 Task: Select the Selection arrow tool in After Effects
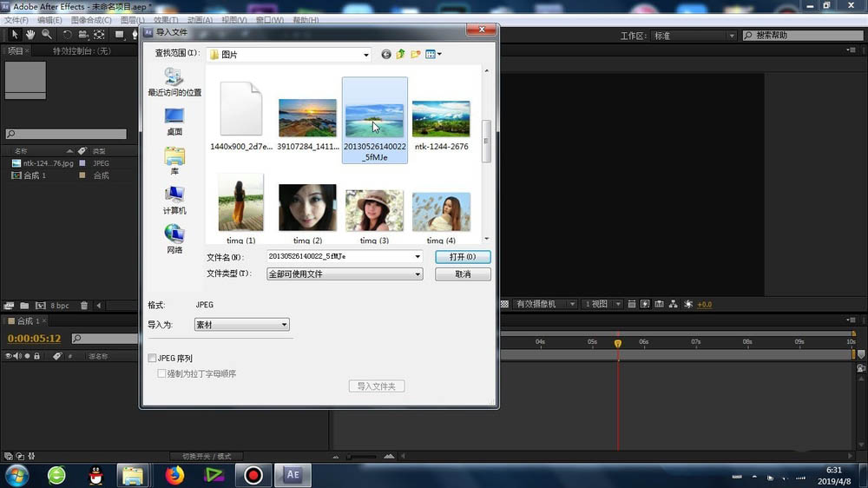click(x=15, y=35)
